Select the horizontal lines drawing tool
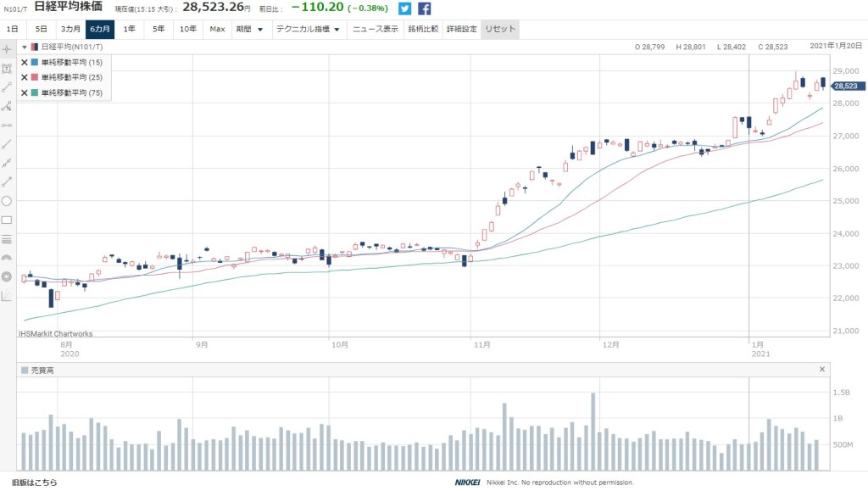Image resolution: width=868 pixels, height=491 pixels. (x=7, y=238)
